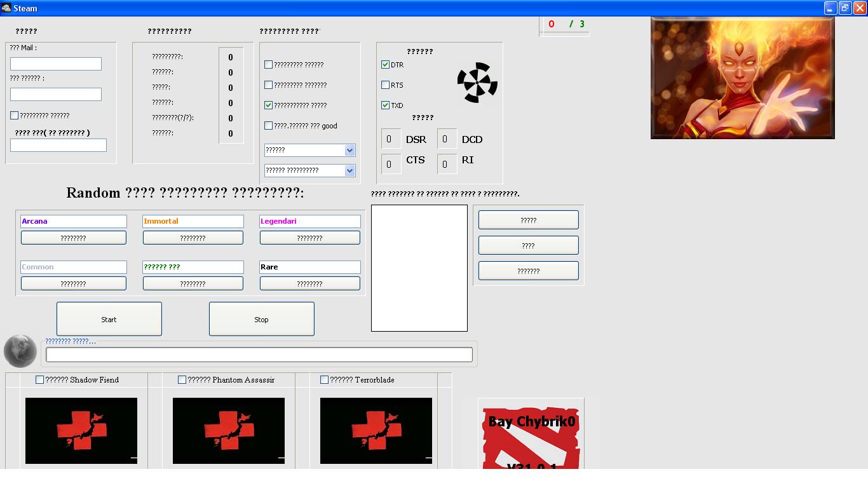Select the image under the Phantom Assassin checkbox
868x488 pixels.
229,431
